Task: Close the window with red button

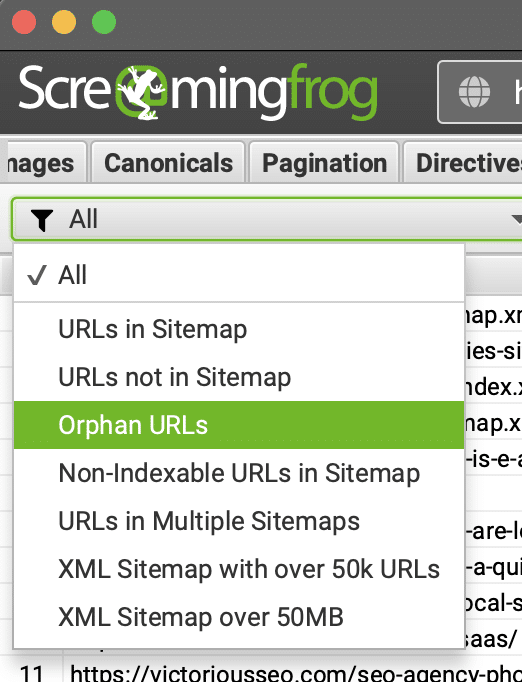Action: [x=24, y=22]
